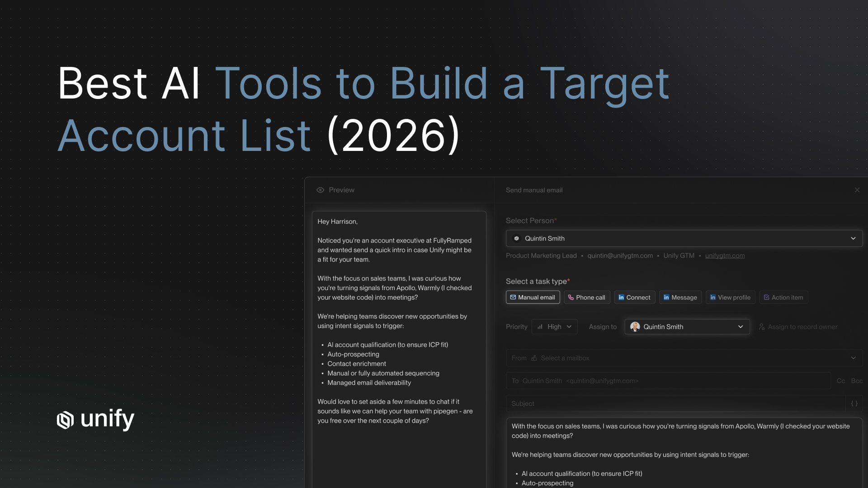The height and width of the screenshot is (488, 868).
Task: Click the Preview label in header
Action: click(341, 190)
